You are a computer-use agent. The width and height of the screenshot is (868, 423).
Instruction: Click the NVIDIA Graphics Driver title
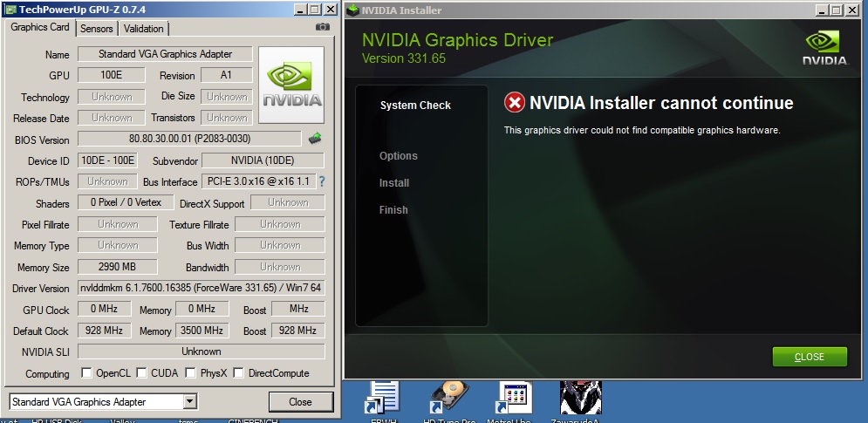tap(457, 40)
